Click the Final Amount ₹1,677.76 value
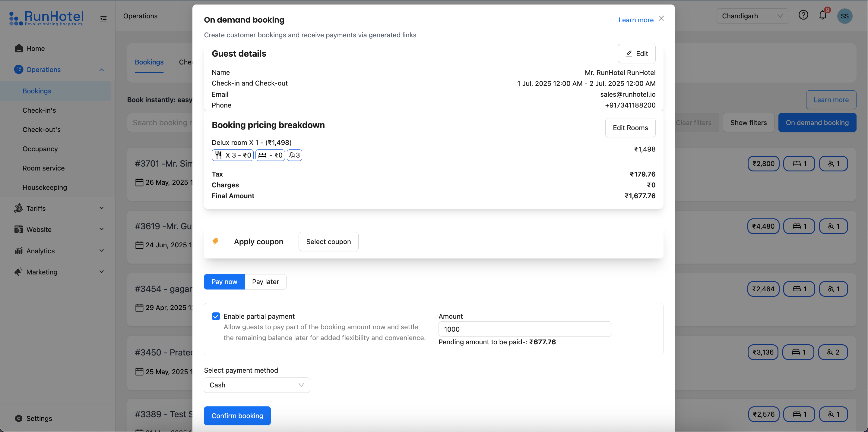 click(640, 196)
